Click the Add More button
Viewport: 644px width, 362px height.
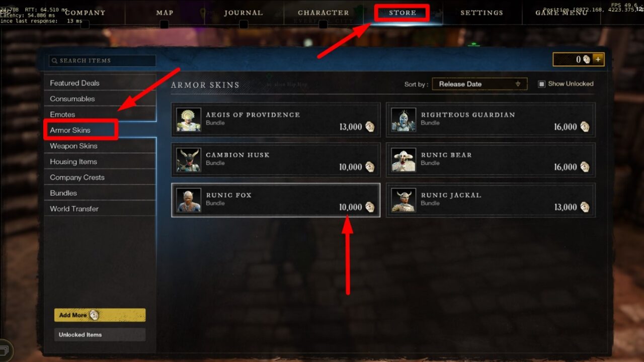coord(100,315)
